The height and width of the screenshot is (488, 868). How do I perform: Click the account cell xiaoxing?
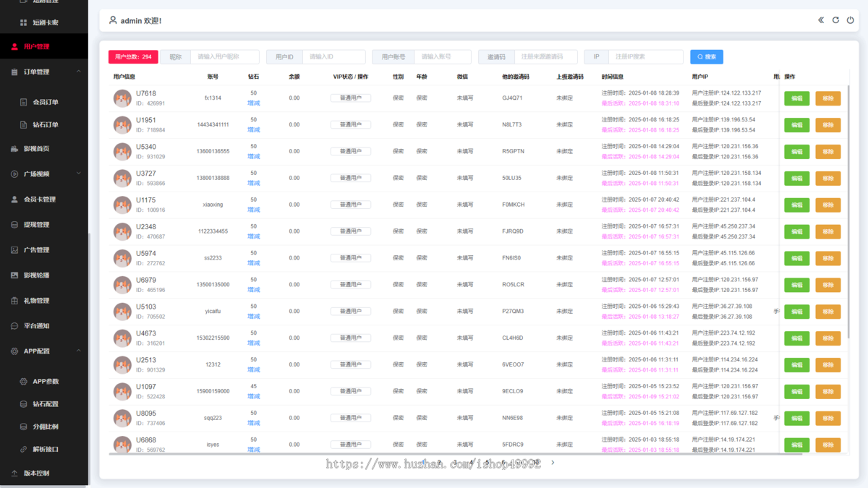coord(213,205)
